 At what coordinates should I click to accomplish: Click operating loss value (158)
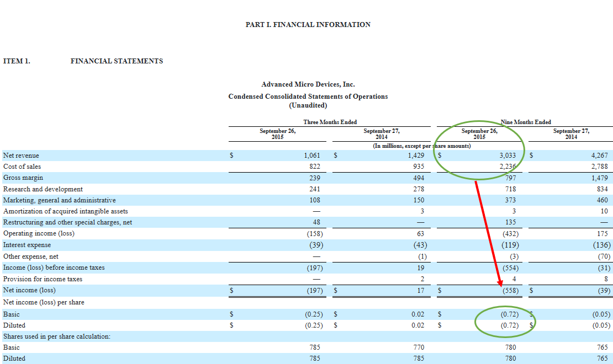click(315, 234)
